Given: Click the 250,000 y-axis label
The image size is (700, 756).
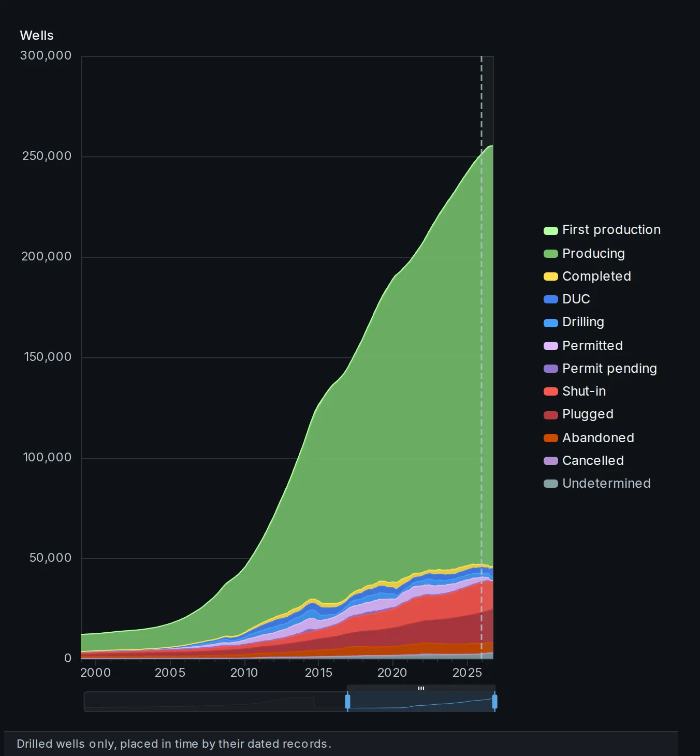Looking at the screenshot, I should (x=47, y=156).
